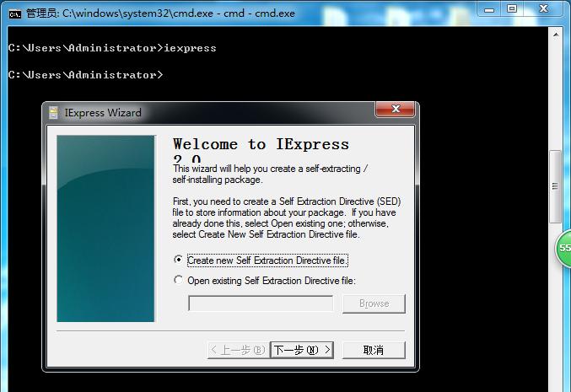Click the 'Welcome to IExpress' heading
The height and width of the screenshot is (392, 571).
[x=261, y=144]
